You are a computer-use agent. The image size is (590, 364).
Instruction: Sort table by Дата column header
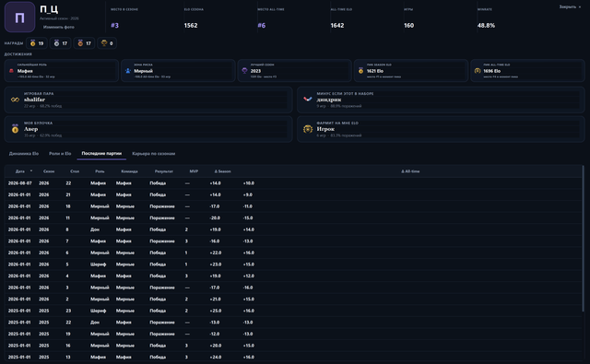20,171
